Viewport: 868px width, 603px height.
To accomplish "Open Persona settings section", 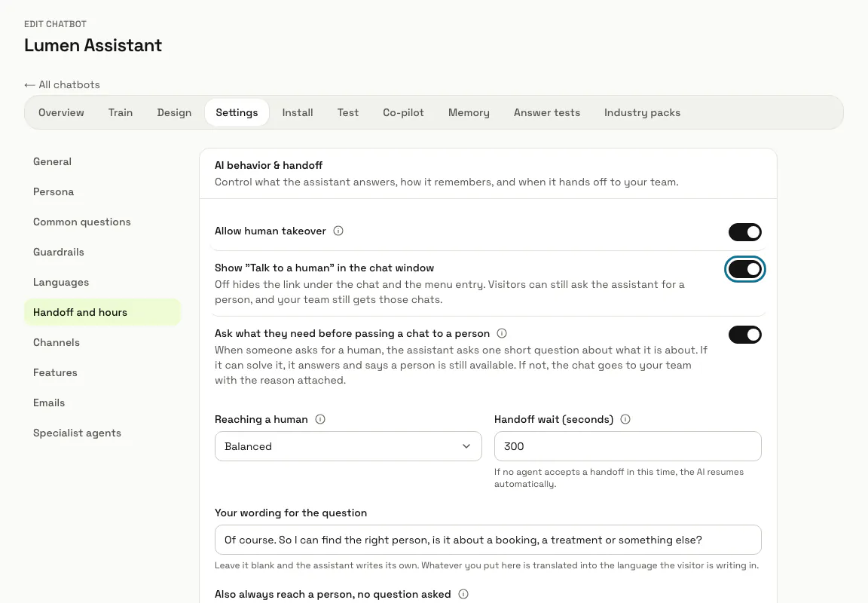I will [102, 191].
